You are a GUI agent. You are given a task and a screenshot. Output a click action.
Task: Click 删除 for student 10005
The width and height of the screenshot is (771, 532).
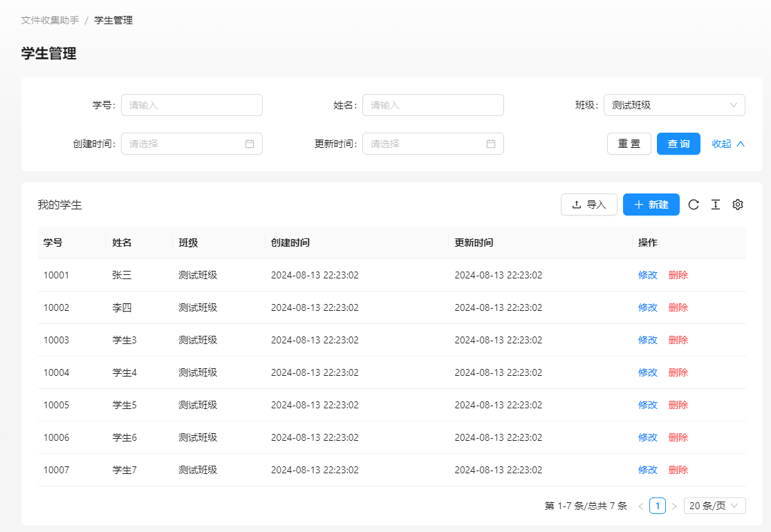click(x=678, y=405)
